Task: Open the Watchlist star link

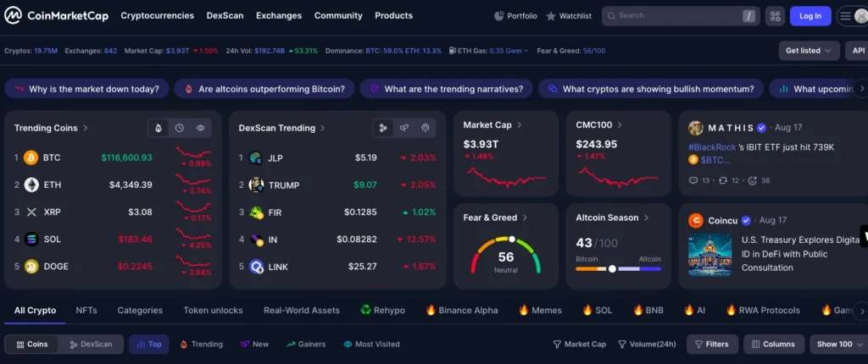Action: (569, 16)
